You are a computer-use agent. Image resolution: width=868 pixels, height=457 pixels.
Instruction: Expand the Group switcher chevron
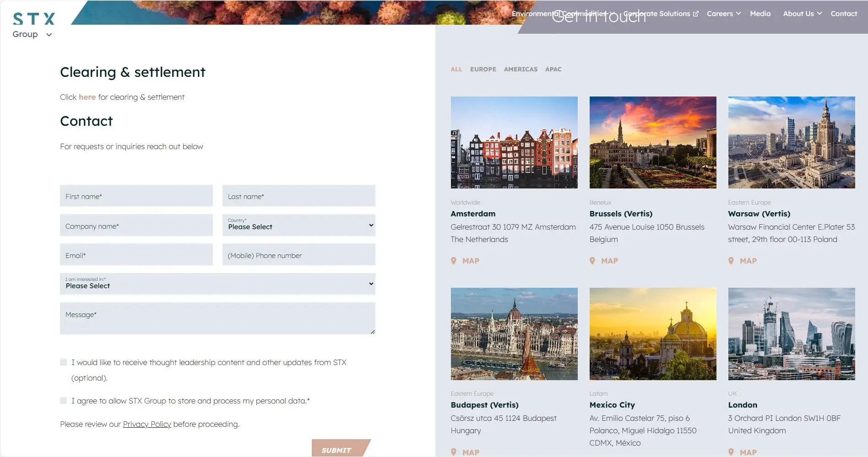(x=49, y=35)
